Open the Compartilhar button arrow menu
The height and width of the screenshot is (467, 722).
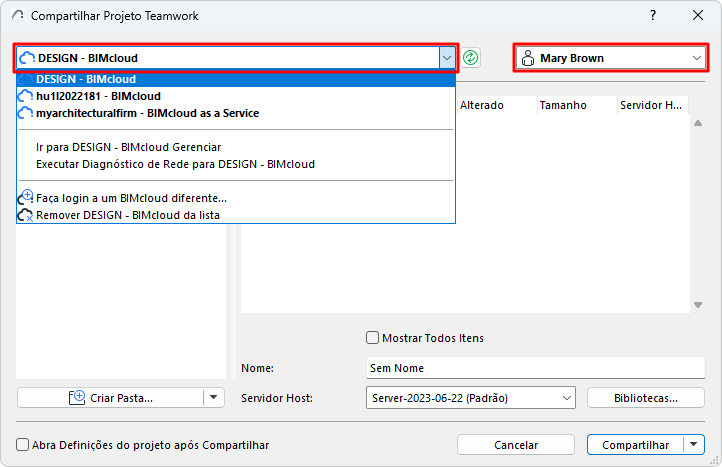[695, 445]
